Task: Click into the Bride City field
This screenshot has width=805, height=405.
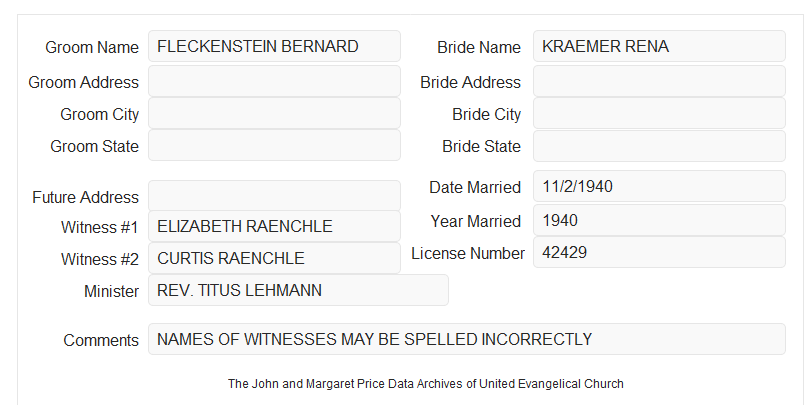Action: pyautogui.click(x=659, y=113)
